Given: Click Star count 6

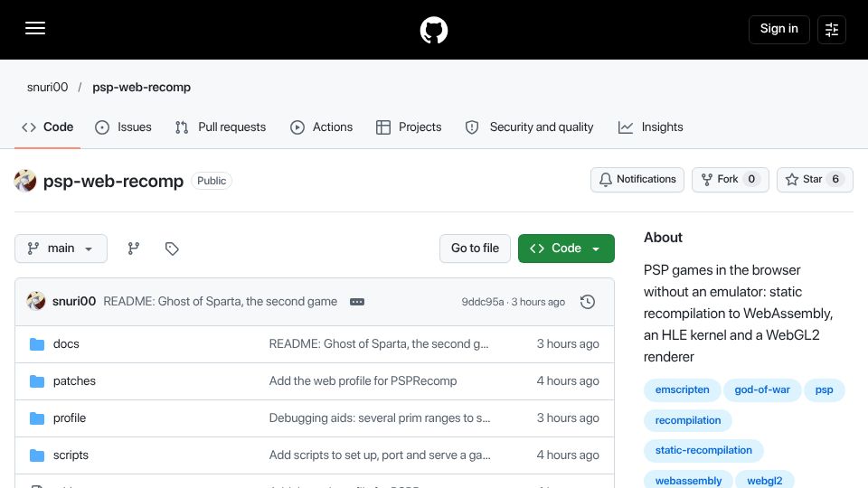Looking at the screenshot, I should 835,179.
